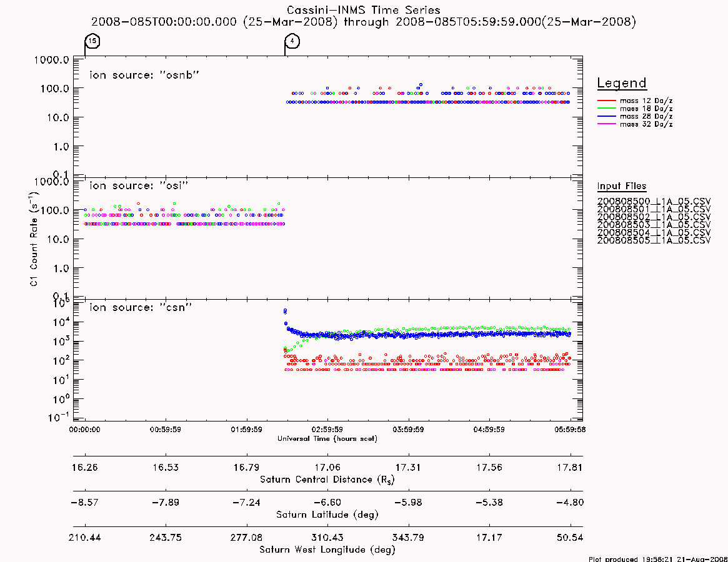Click the 00:59:59 time tick label
The height and width of the screenshot is (562, 728).
click(x=166, y=430)
